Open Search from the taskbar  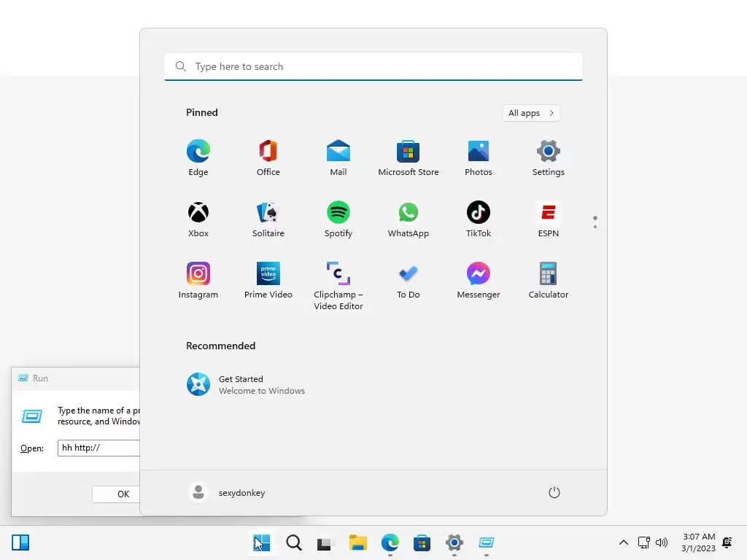coord(294,542)
